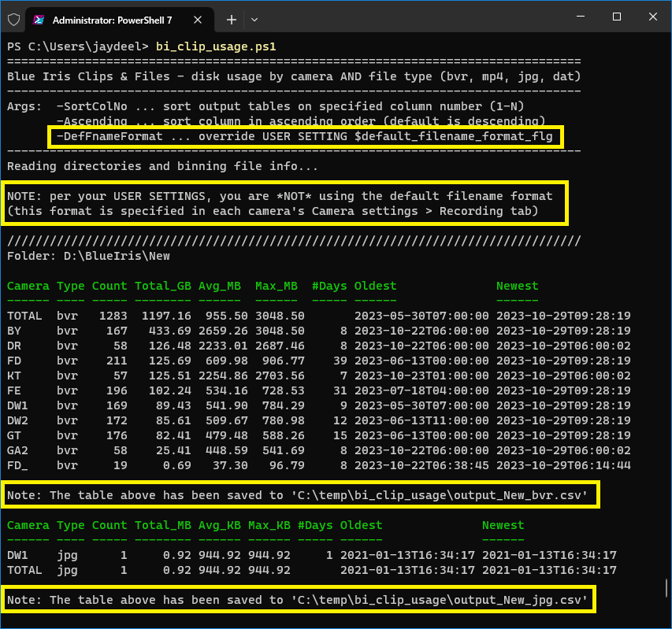
Task: Click the 'KT' camera name
Action: point(13,376)
